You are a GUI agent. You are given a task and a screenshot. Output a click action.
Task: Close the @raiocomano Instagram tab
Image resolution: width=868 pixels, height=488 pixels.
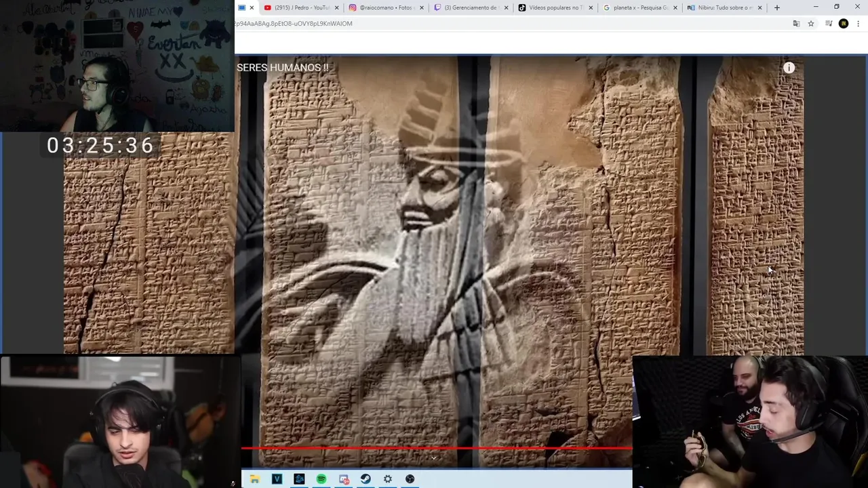(x=421, y=7)
